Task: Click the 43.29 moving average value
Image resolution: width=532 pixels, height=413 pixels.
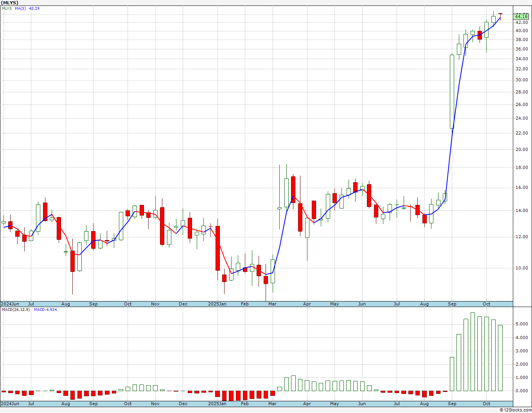Action: tap(34, 8)
